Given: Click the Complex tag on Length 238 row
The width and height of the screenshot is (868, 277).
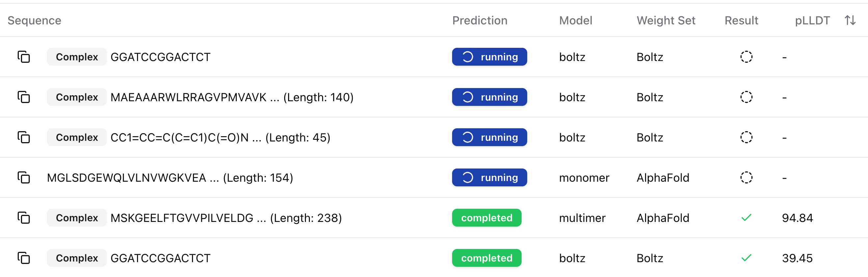Looking at the screenshot, I should point(77,218).
